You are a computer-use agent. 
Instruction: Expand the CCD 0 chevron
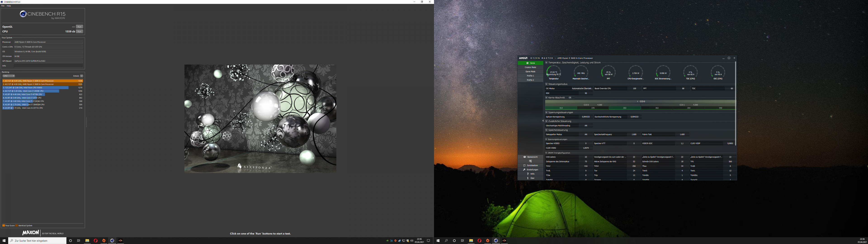point(637,101)
